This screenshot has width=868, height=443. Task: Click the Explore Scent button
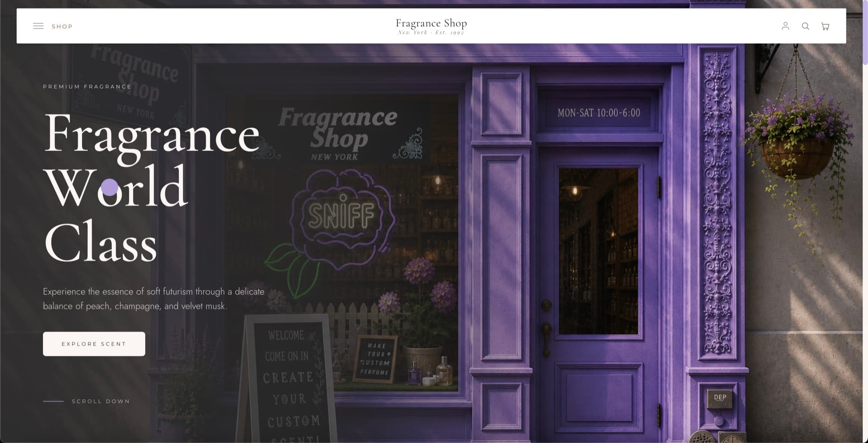(x=94, y=344)
